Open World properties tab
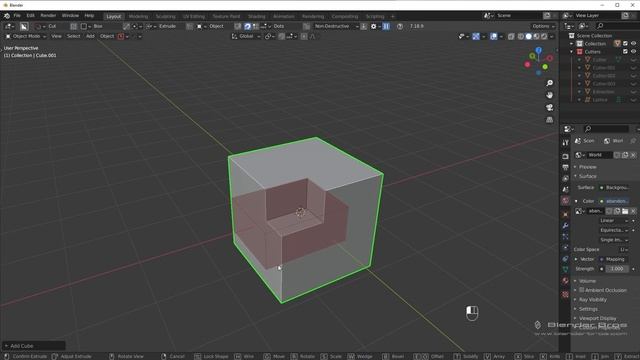This screenshot has height=360, width=640. [x=565, y=200]
